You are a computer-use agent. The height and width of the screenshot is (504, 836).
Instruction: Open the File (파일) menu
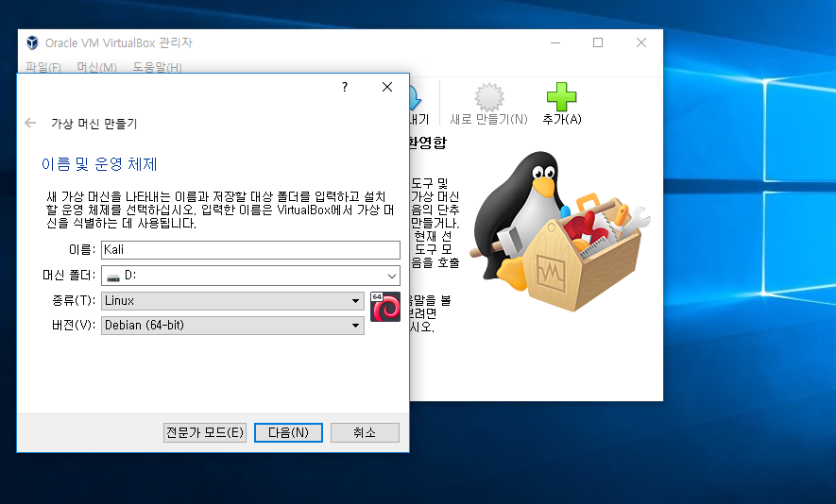tap(43, 68)
